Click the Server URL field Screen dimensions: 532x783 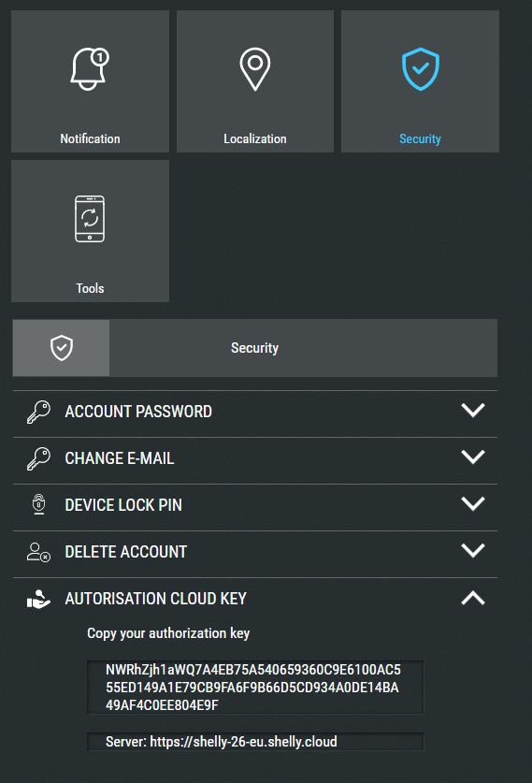tap(255, 742)
